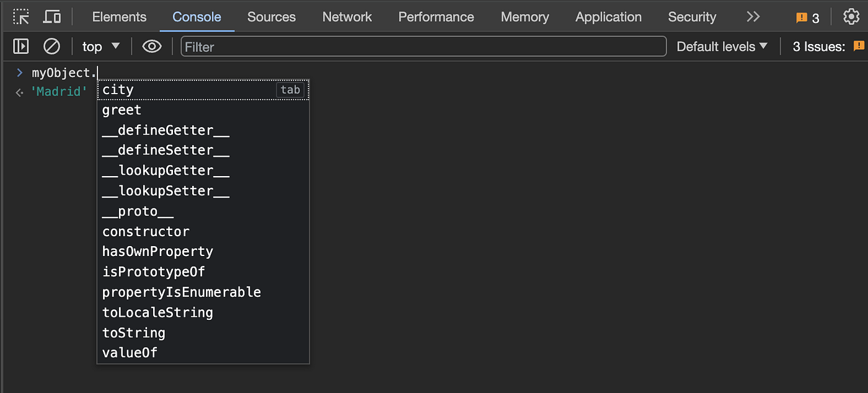Expand the Default levels dropdown

click(722, 46)
